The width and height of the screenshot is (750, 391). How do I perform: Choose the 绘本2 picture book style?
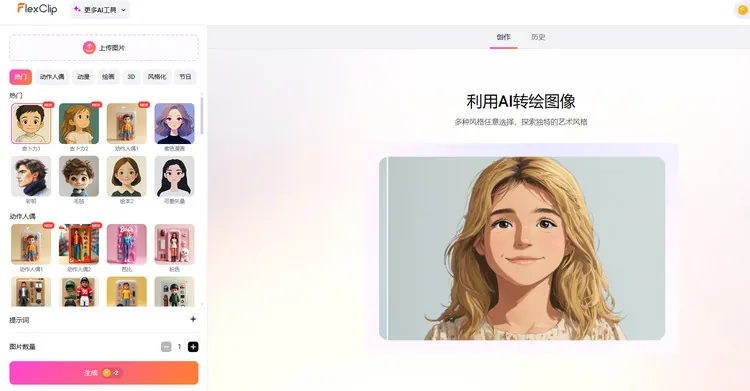(x=127, y=176)
